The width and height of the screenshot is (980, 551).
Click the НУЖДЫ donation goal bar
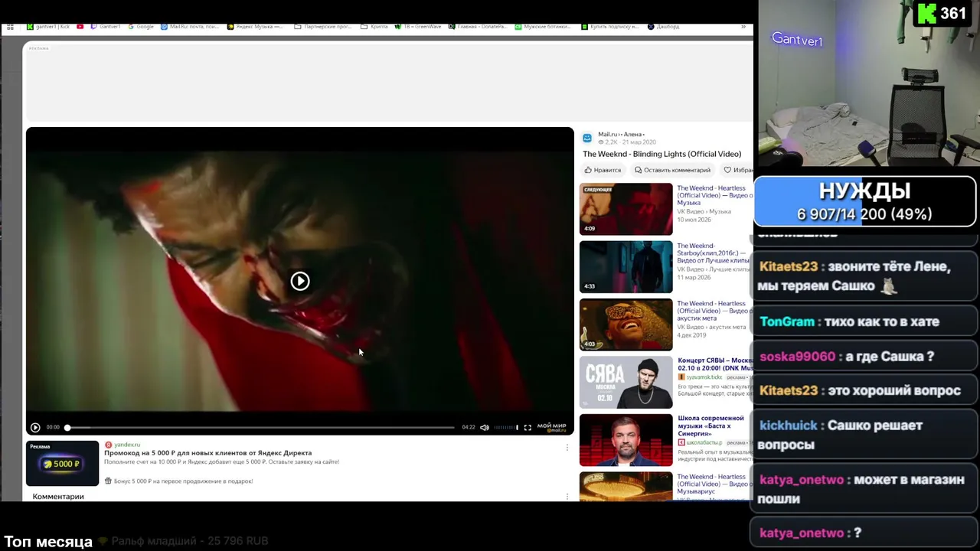865,202
